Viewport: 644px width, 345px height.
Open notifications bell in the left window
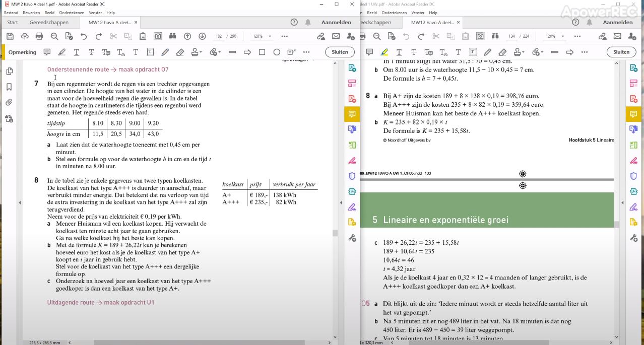tap(308, 22)
